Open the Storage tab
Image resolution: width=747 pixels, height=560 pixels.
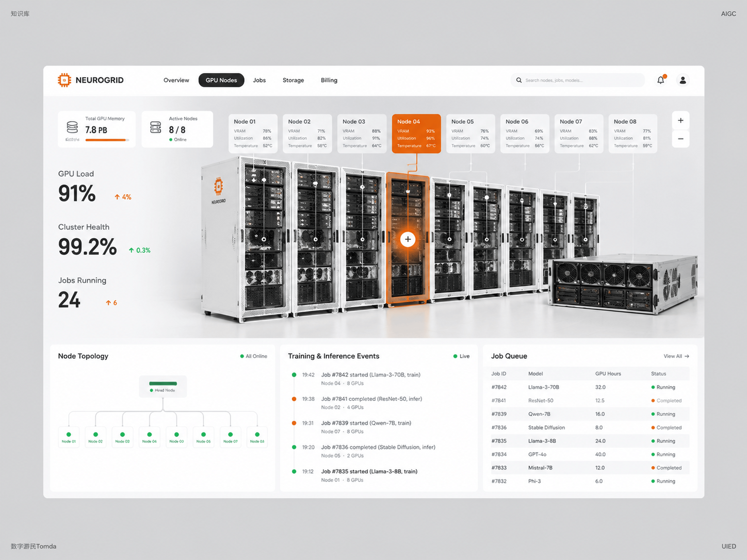[293, 80]
